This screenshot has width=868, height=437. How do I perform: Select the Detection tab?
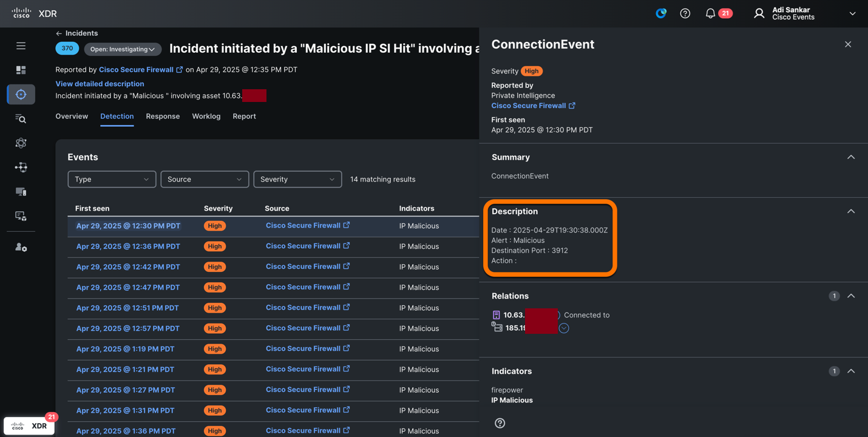pyautogui.click(x=117, y=117)
